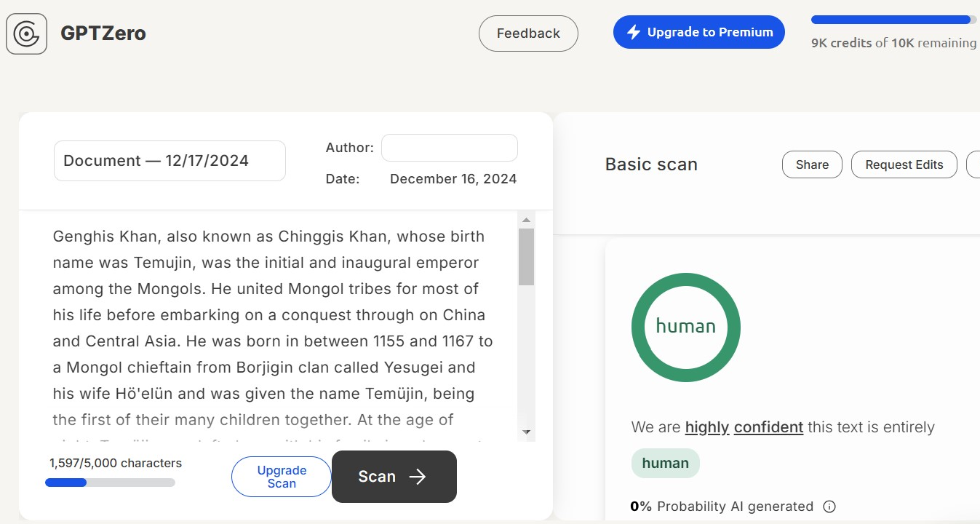Image resolution: width=980 pixels, height=524 pixels.
Task: Click the green human result ring
Action: [686, 327]
